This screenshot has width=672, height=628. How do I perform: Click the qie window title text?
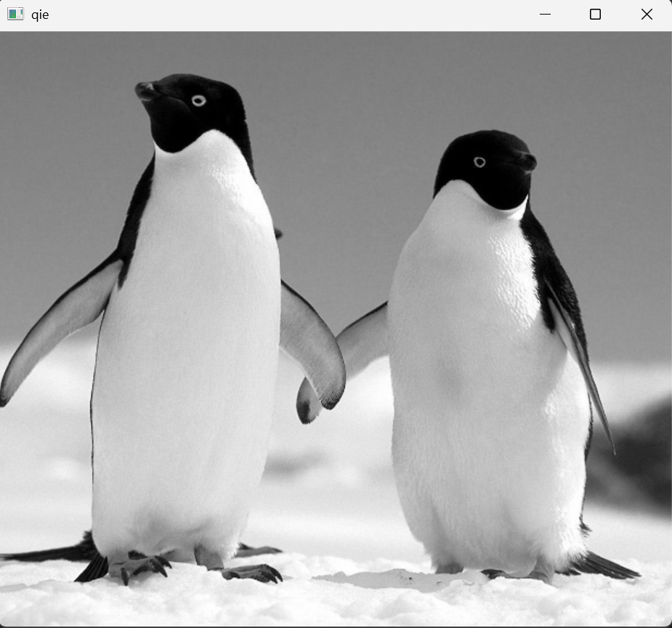tap(40, 15)
